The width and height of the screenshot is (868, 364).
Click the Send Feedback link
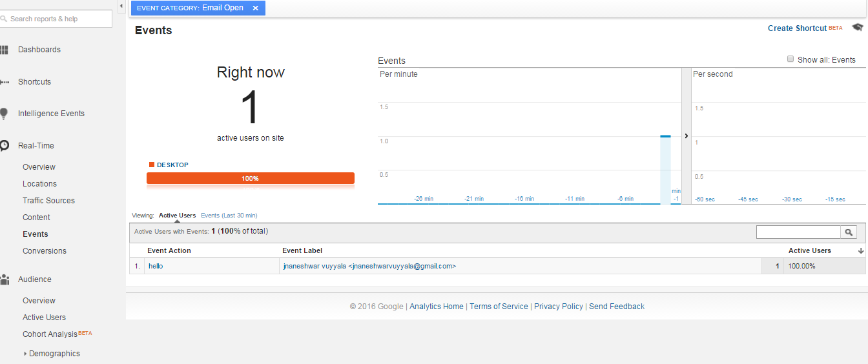[x=617, y=307]
